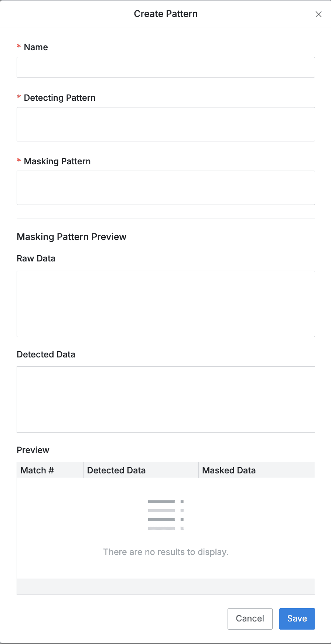The width and height of the screenshot is (331, 644).
Task: Click the Masking Pattern text area
Action: click(165, 188)
